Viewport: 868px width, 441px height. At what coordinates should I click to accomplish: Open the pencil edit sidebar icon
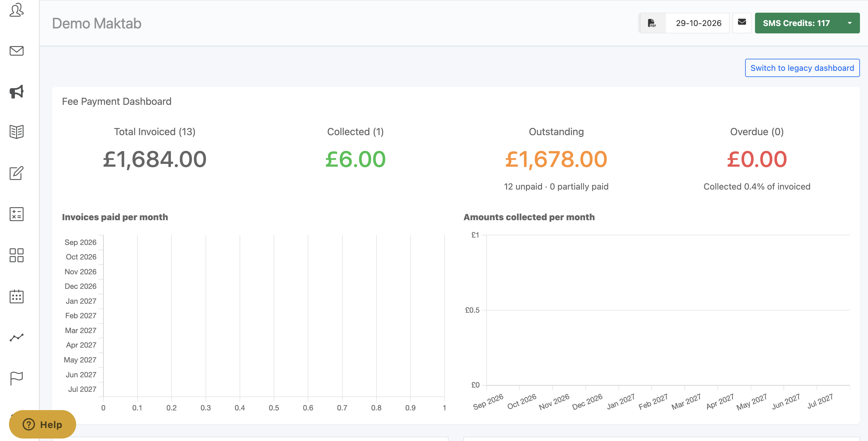[x=16, y=173]
